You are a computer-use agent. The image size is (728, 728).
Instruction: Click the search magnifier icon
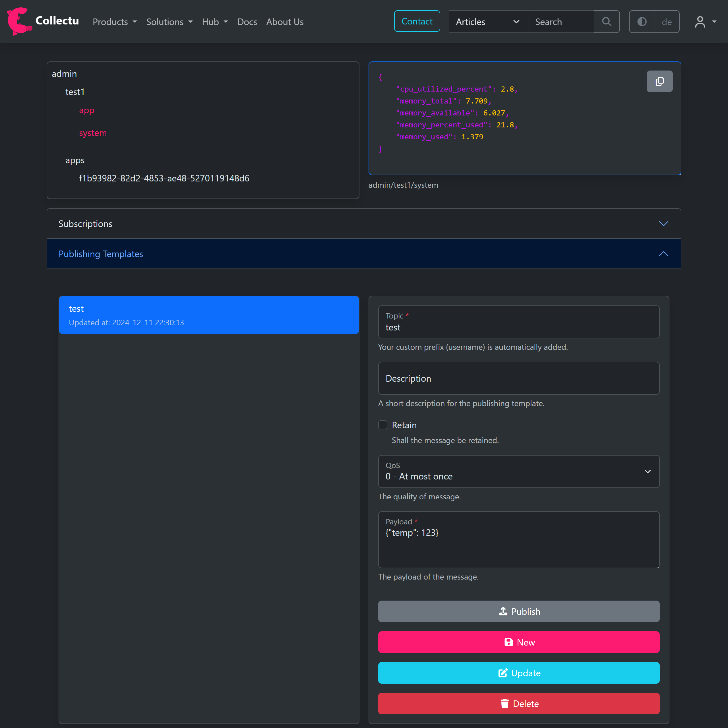coord(607,22)
